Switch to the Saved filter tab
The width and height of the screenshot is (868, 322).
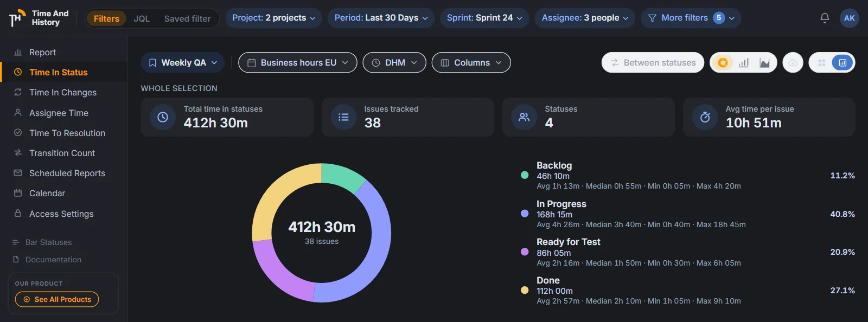(x=187, y=18)
